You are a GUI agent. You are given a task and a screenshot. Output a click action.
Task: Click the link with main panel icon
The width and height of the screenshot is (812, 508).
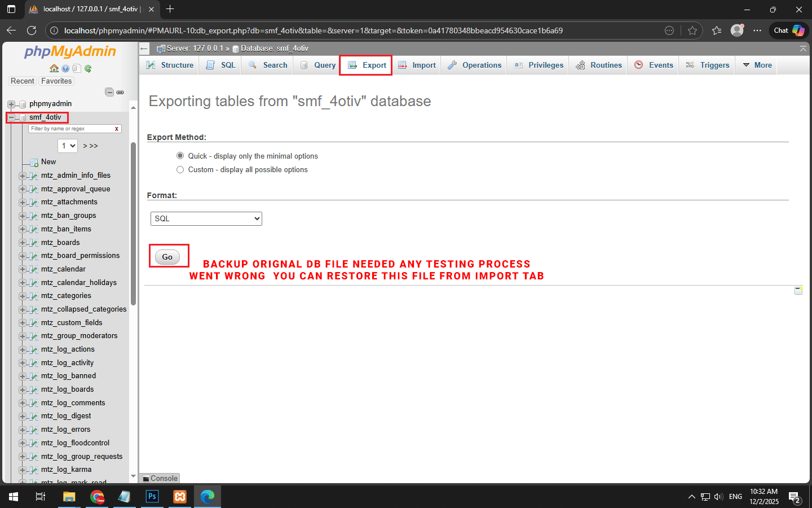120,92
